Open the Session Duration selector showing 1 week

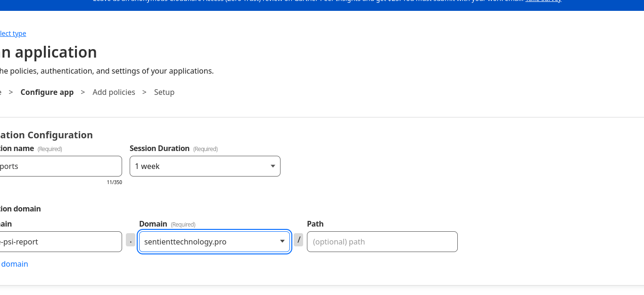click(x=205, y=166)
